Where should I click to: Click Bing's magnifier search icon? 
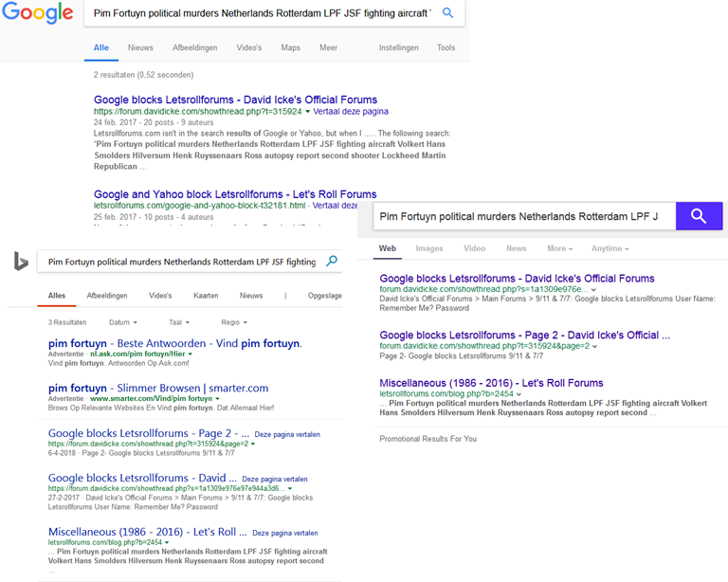[x=332, y=262]
